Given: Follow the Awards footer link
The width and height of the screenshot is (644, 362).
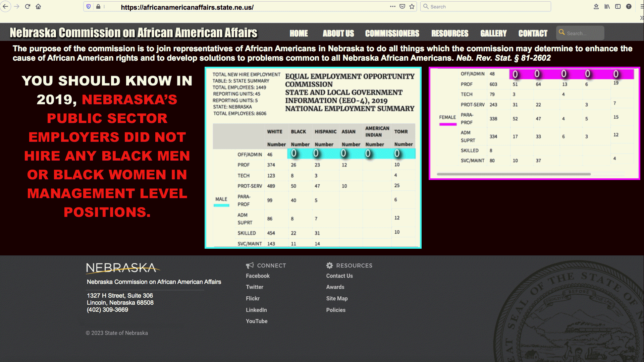Looking at the screenshot, I should click(x=335, y=287).
